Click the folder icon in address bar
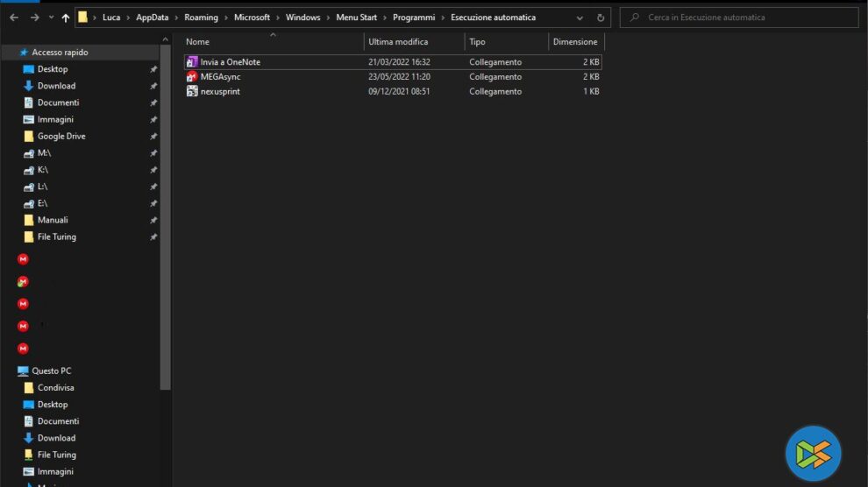Screen dimensions: 868x487 pyautogui.click(x=82, y=18)
